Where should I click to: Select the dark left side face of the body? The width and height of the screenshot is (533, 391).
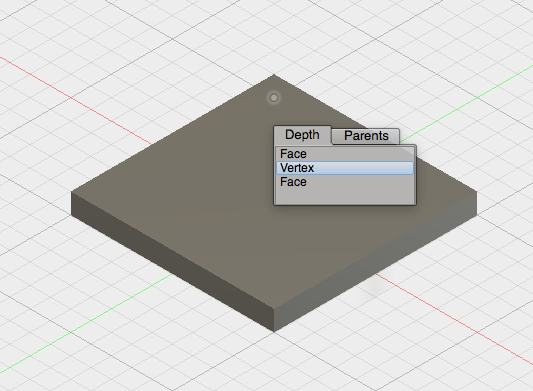pyautogui.click(x=173, y=262)
